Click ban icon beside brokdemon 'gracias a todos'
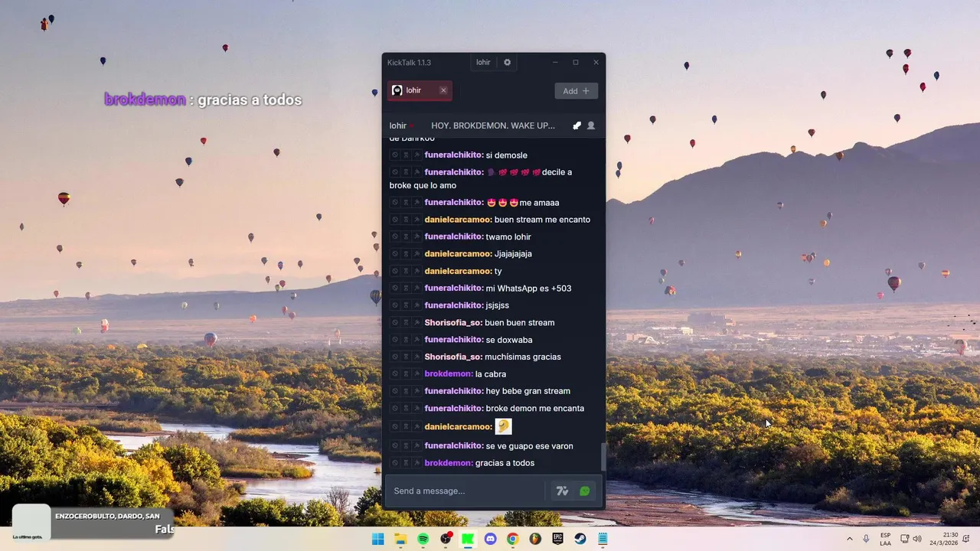This screenshot has height=551, width=980. 395,463
